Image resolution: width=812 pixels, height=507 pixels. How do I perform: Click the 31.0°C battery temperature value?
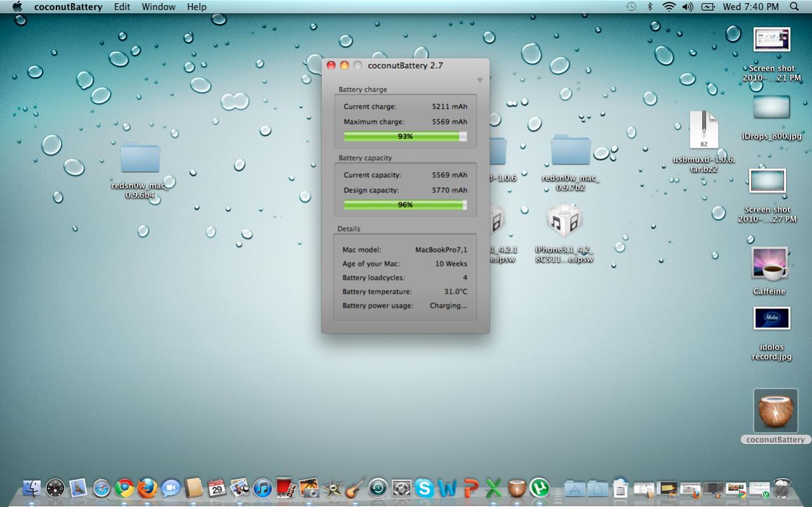[x=456, y=292]
